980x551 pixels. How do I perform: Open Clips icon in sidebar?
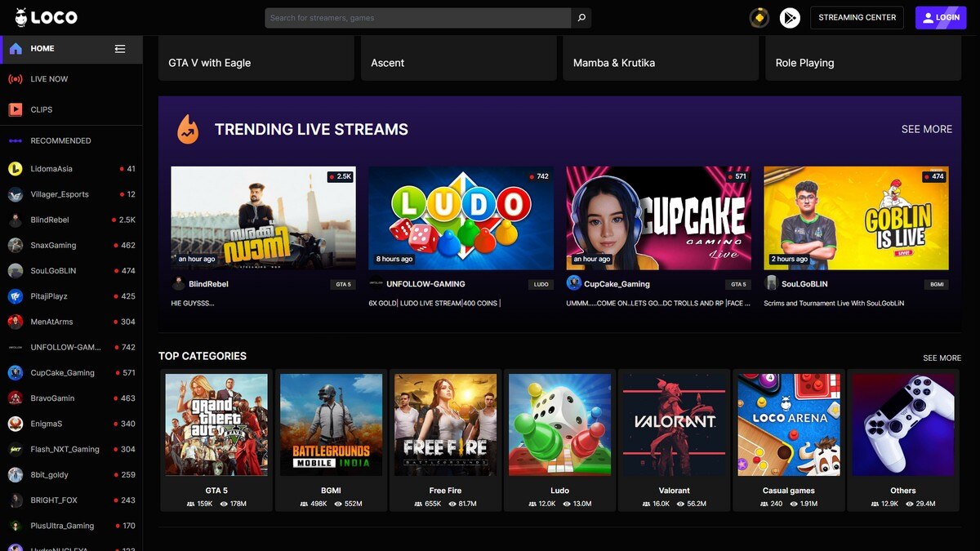pyautogui.click(x=16, y=109)
